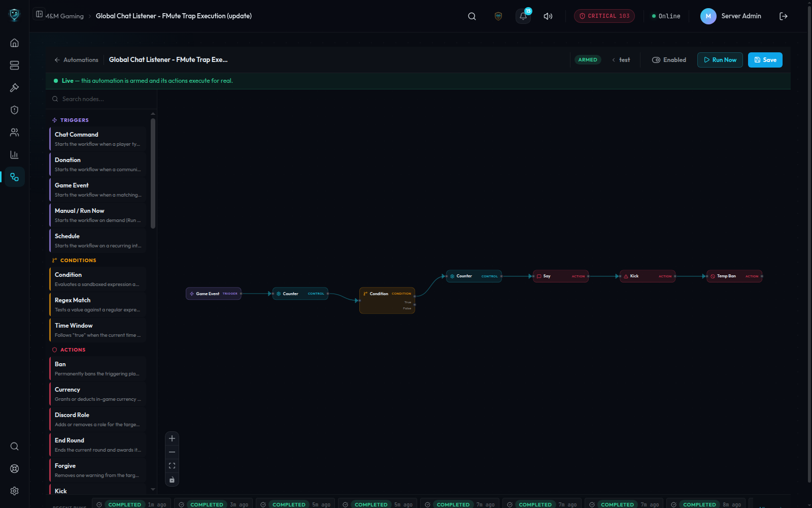812x508 pixels.
Task: Open the Home icon in left sidebar
Action: click(x=14, y=43)
